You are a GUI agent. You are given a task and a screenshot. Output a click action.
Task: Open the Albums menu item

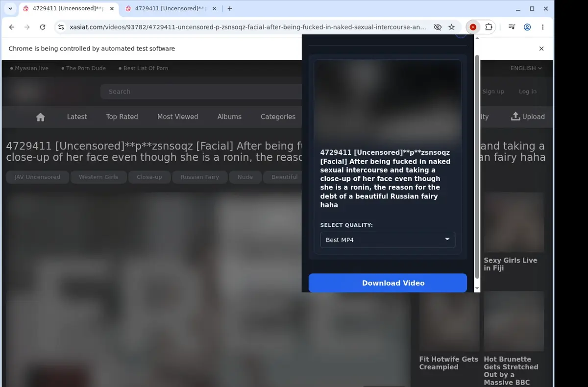click(x=229, y=117)
